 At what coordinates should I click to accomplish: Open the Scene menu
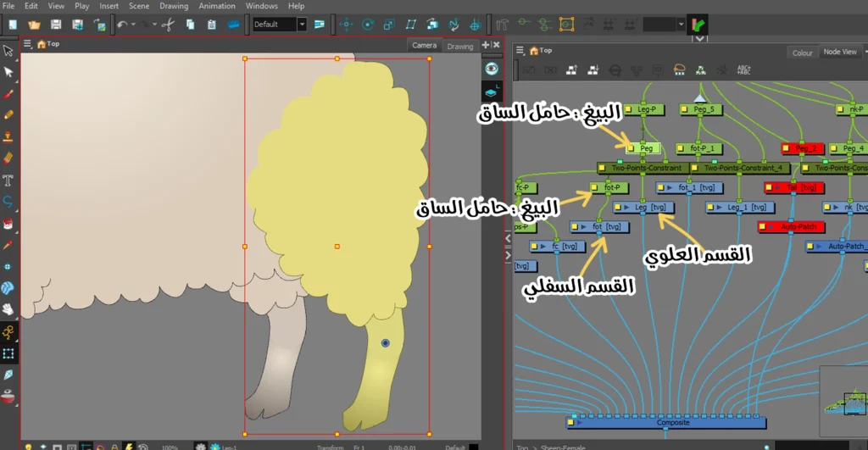(x=139, y=6)
